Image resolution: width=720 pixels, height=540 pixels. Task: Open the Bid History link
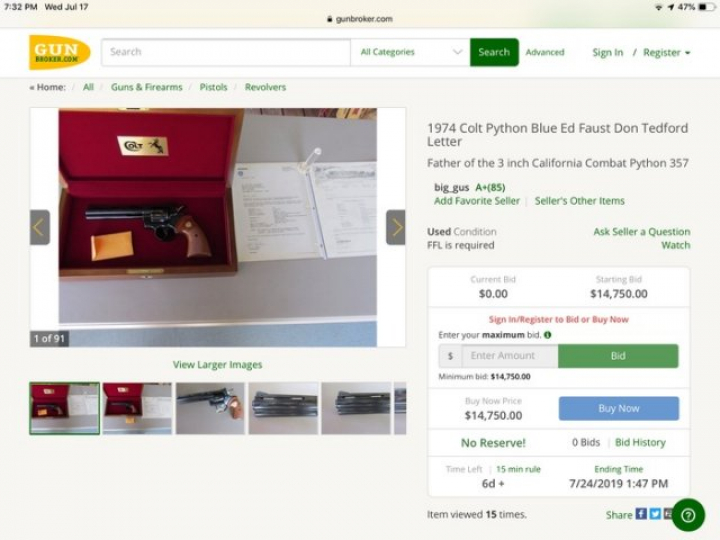point(640,442)
